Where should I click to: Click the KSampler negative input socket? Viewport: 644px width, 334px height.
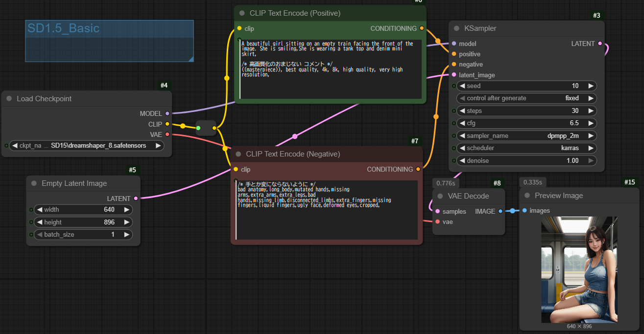pos(454,65)
